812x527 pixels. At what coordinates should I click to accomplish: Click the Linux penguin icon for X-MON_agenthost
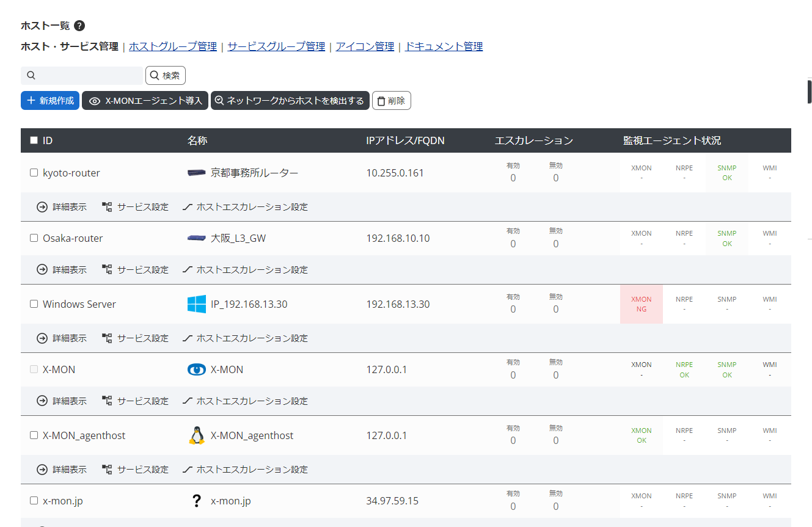(197, 435)
